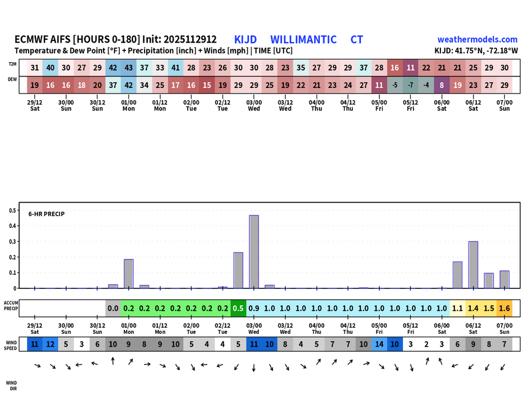The width and height of the screenshot is (525, 420).
Task: Click the accumulated precip cell showing 0.9
Action: (x=254, y=308)
